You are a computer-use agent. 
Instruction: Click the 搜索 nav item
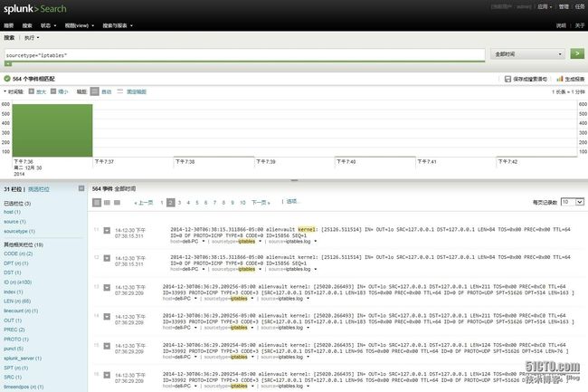click(27, 25)
